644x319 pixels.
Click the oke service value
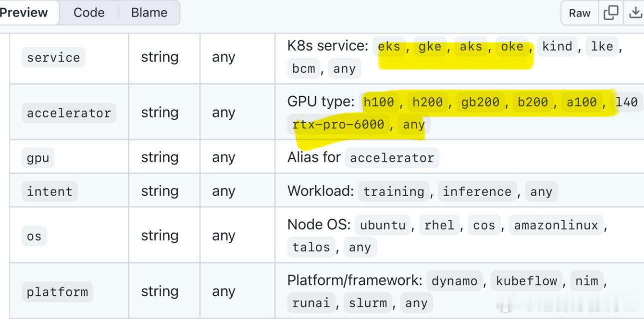[512, 46]
